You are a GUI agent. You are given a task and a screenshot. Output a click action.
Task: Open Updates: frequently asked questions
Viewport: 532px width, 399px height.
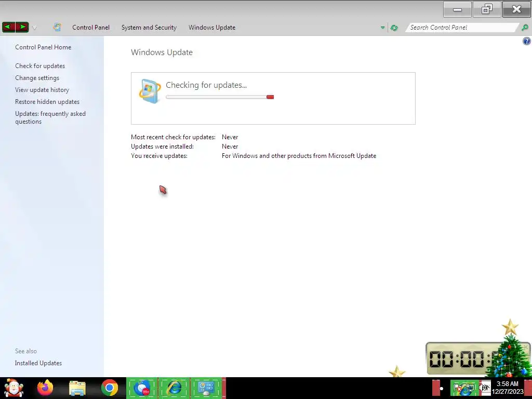click(50, 117)
